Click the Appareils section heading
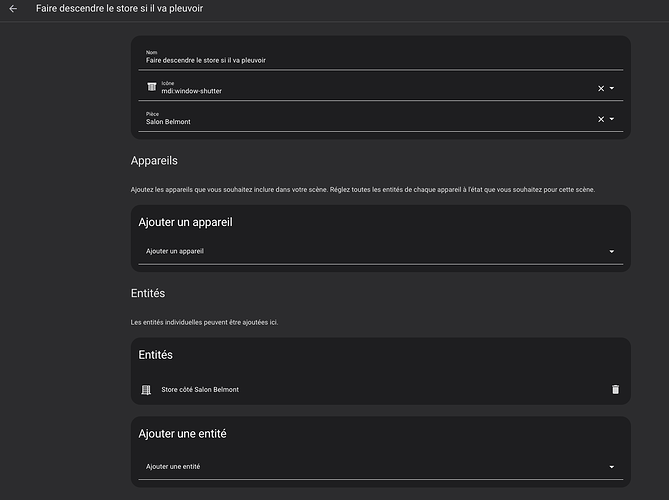The height and width of the screenshot is (500, 669). click(x=154, y=161)
